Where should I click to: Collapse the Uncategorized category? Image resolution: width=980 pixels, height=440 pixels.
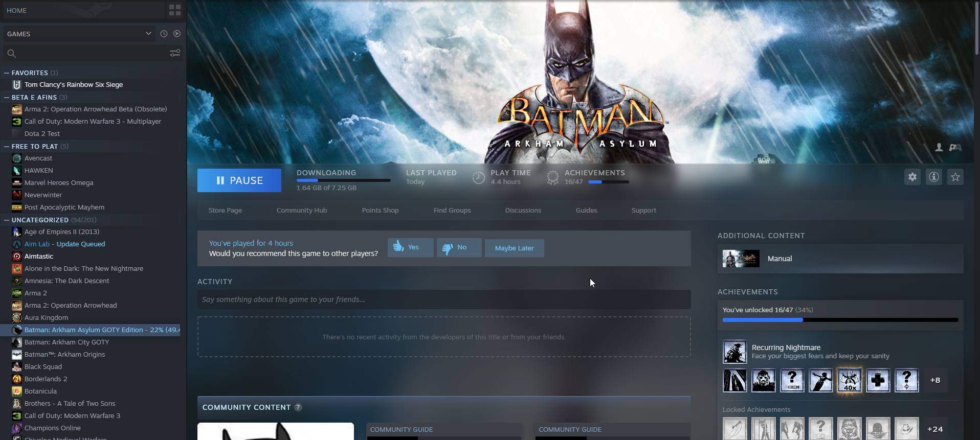[x=7, y=220]
